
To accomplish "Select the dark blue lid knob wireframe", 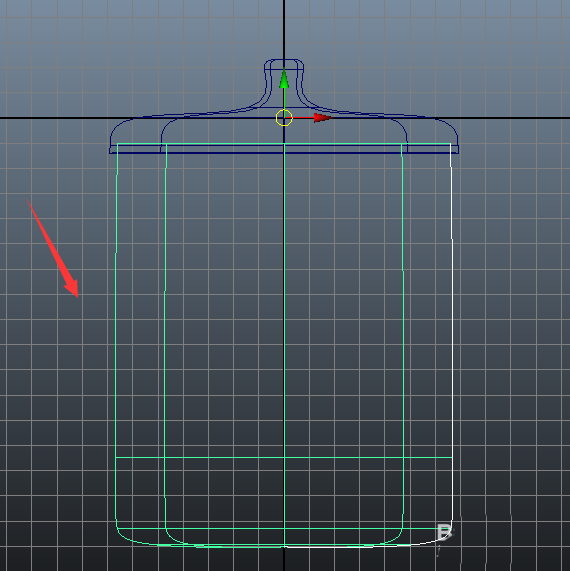I will click(284, 82).
